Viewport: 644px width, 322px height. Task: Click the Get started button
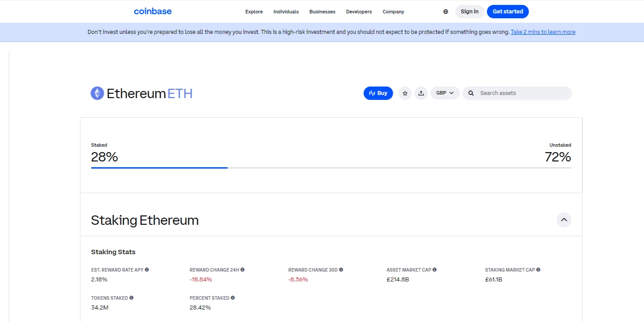tap(508, 12)
